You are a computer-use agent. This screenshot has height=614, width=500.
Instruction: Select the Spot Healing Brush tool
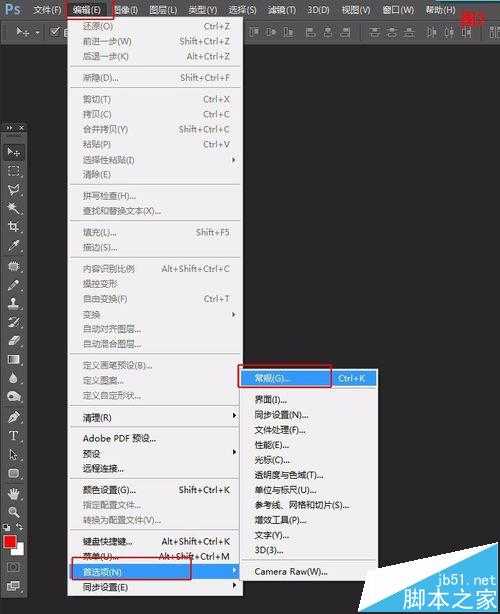(14, 266)
